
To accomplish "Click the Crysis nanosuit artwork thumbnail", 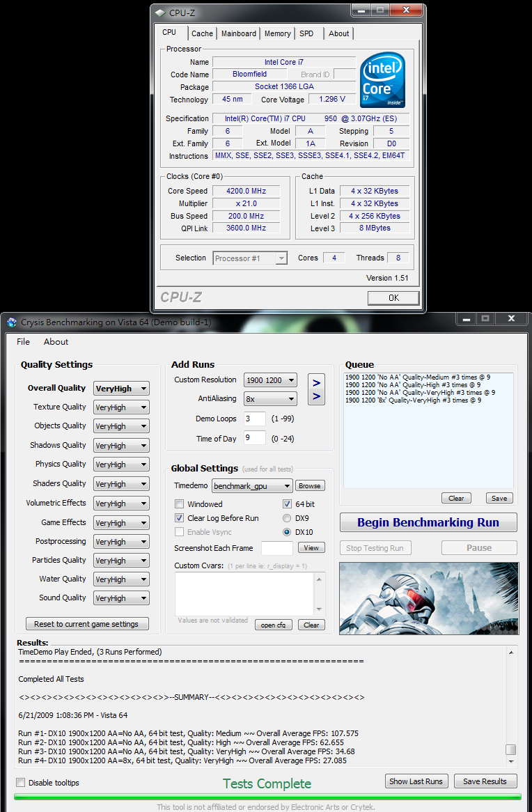I will tap(428, 598).
